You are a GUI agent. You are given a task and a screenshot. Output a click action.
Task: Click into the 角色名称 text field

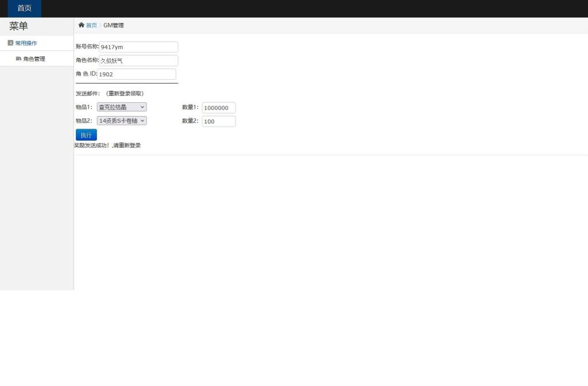(x=138, y=60)
